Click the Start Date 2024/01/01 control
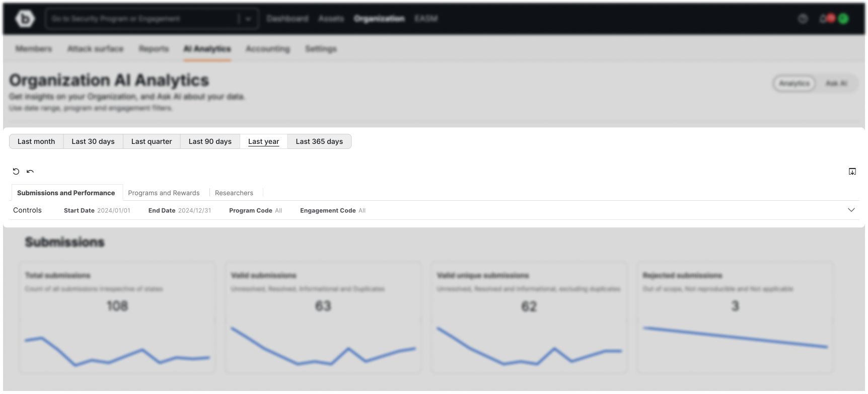This screenshot has width=868, height=394. (97, 210)
